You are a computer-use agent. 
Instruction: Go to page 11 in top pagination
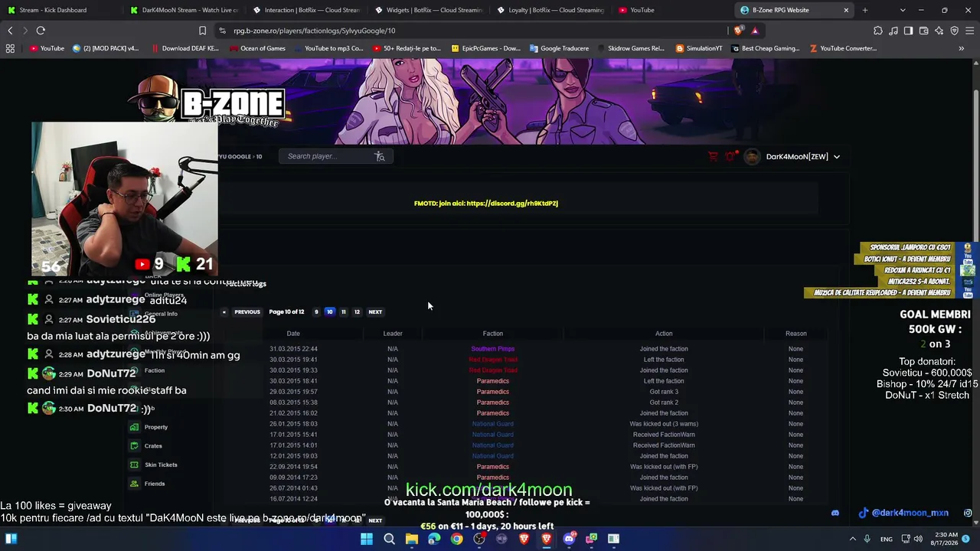click(343, 312)
